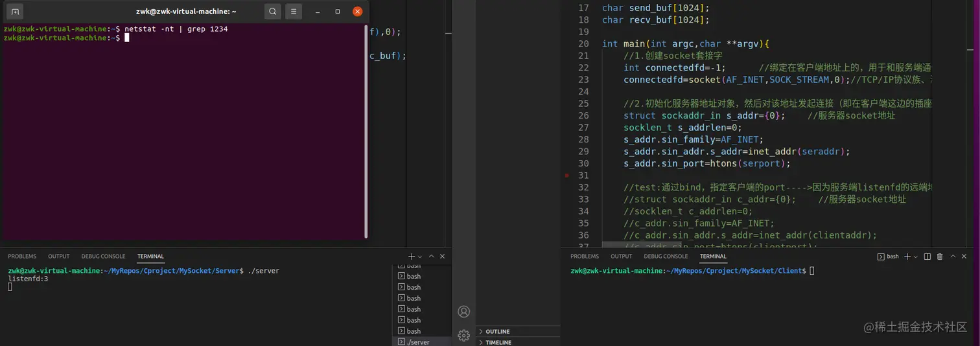Close the GNOME Terminal window

[358, 12]
